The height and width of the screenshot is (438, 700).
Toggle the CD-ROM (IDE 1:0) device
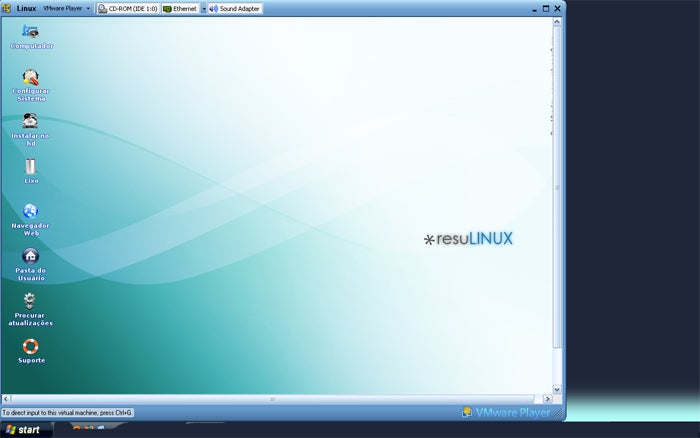tap(128, 8)
